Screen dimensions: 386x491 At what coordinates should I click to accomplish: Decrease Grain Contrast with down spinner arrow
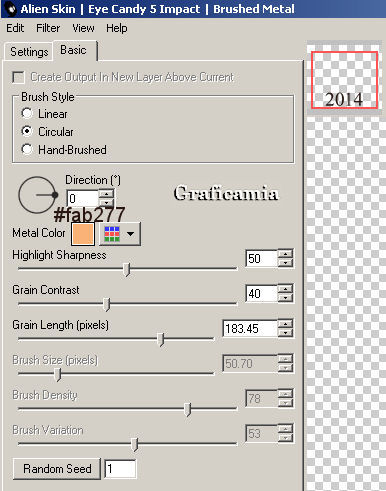[x=285, y=298]
